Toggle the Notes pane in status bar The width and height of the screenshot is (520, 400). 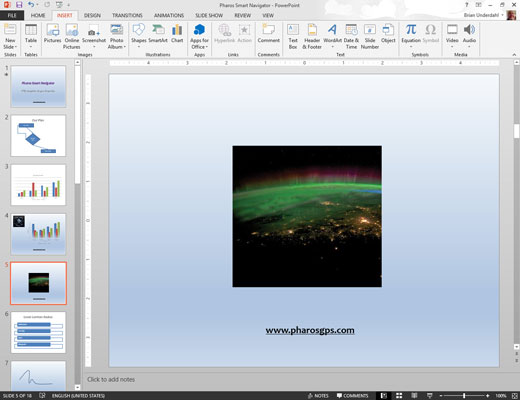click(x=318, y=396)
